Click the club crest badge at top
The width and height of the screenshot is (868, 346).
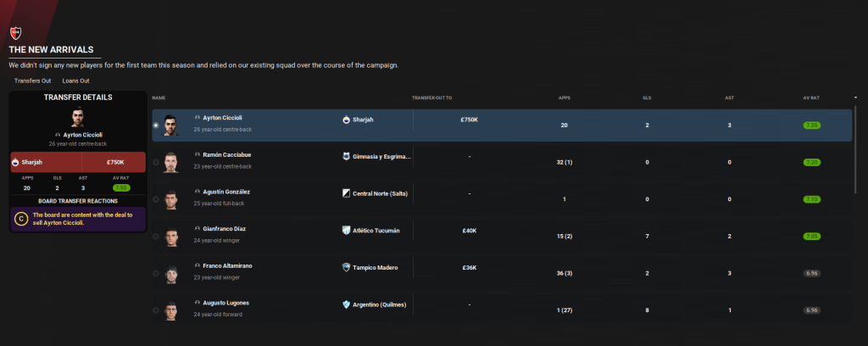(15, 31)
